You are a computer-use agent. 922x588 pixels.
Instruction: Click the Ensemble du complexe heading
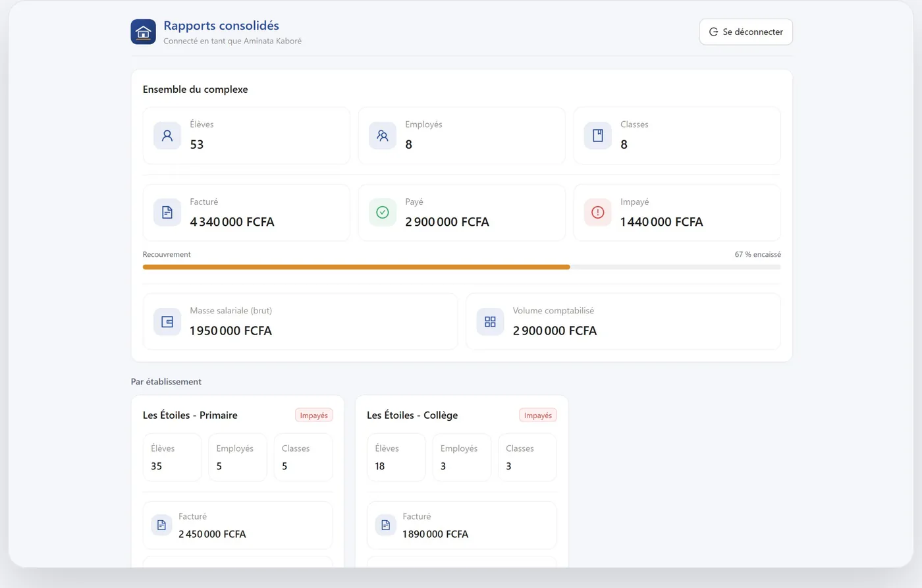click(x=195, y=90)
